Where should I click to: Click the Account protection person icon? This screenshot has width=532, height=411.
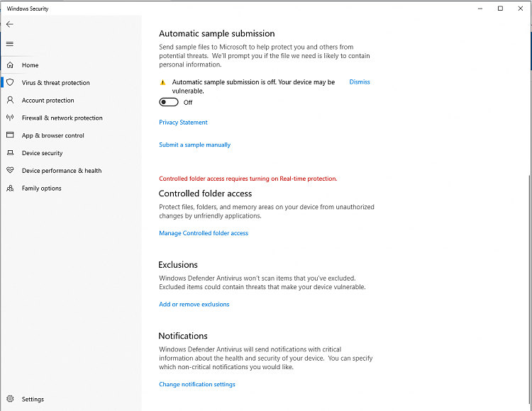[x=10, y=100]
